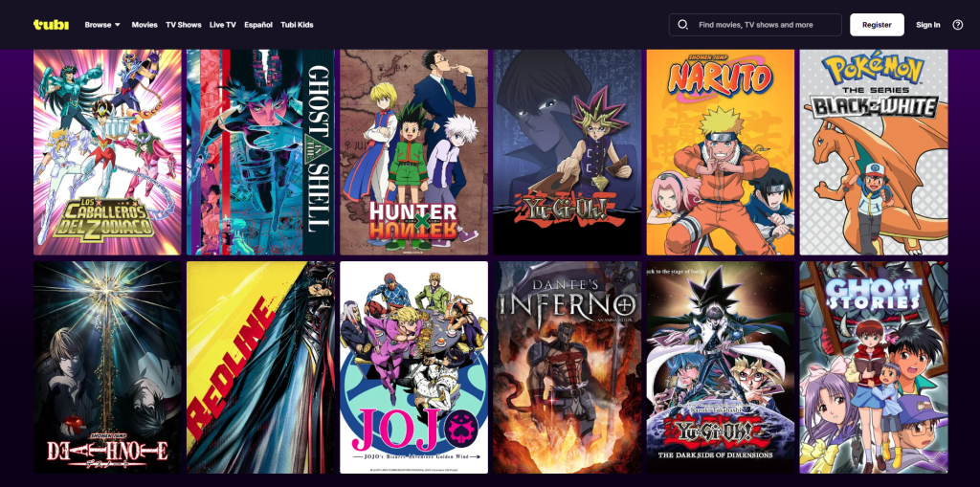Open the Browse dropdown menu
The width and height of the screenshot is (980, 487).
click(x=102, y=25)
